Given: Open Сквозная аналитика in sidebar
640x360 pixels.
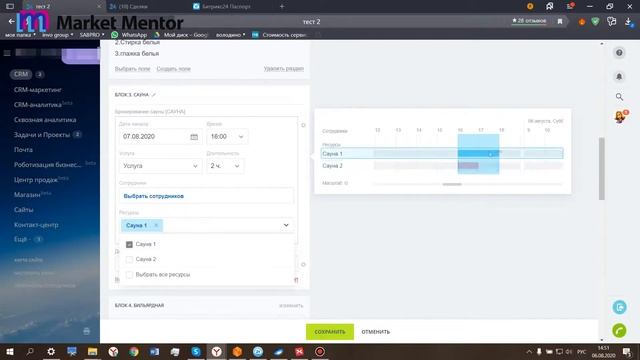Looking at the screenshot, I should point(45,120).
